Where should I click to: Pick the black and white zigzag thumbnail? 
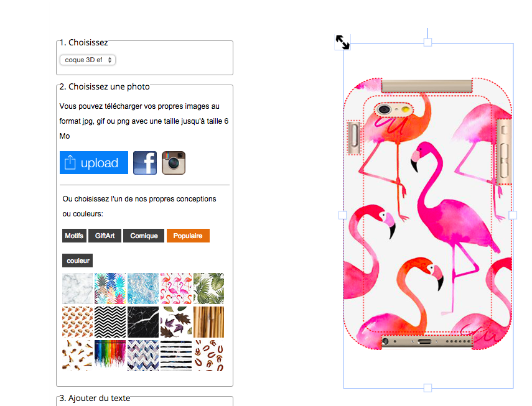[x=110, y=322]
